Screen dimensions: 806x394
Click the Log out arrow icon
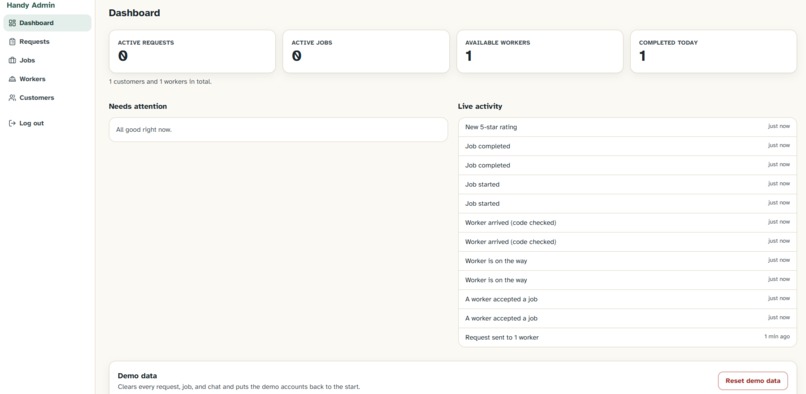click(x=12, y=123)
